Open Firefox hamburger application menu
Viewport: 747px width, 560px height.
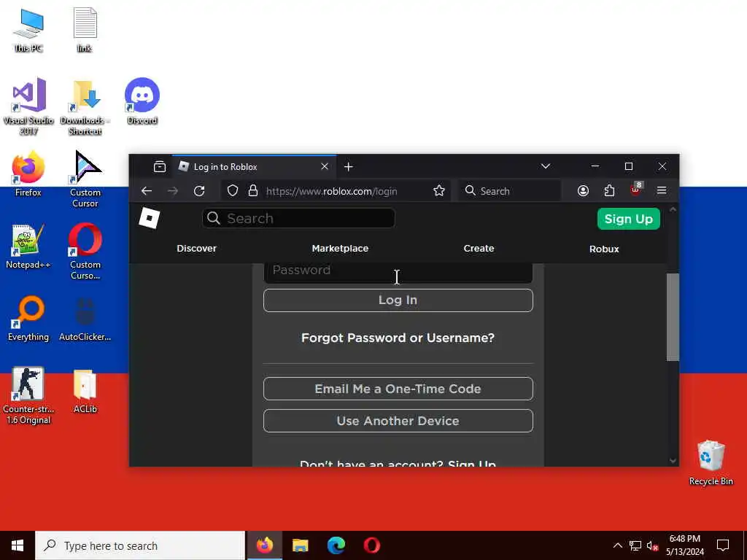click(662, 191)
